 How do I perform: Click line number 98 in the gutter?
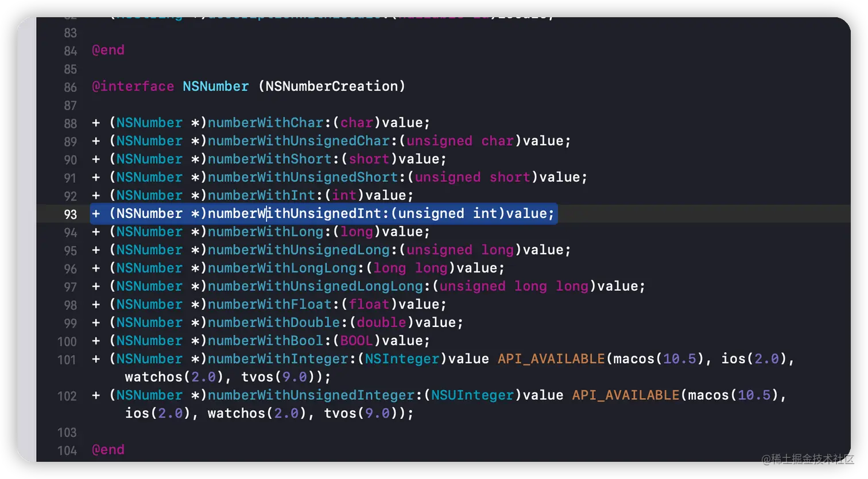(x=70, y=305)
